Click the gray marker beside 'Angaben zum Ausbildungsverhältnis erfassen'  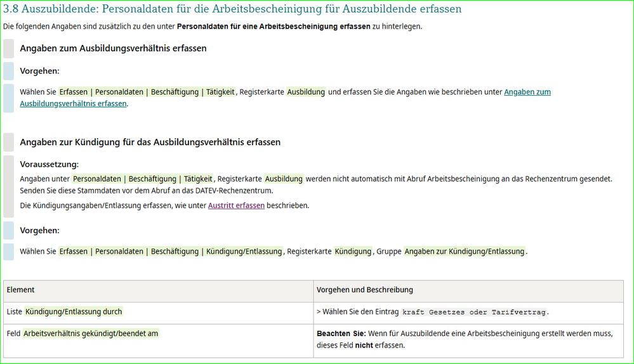click(8, 48)
